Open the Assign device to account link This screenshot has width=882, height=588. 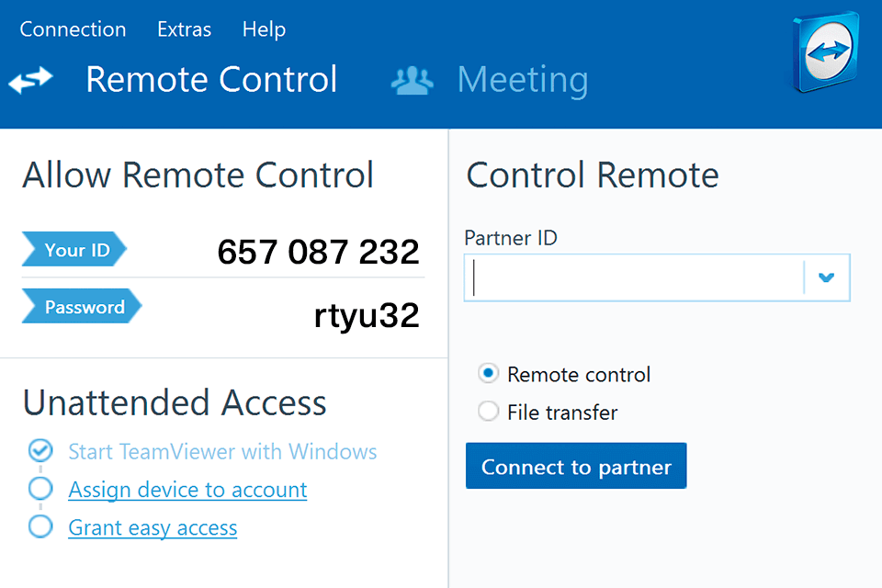[187, 489]
